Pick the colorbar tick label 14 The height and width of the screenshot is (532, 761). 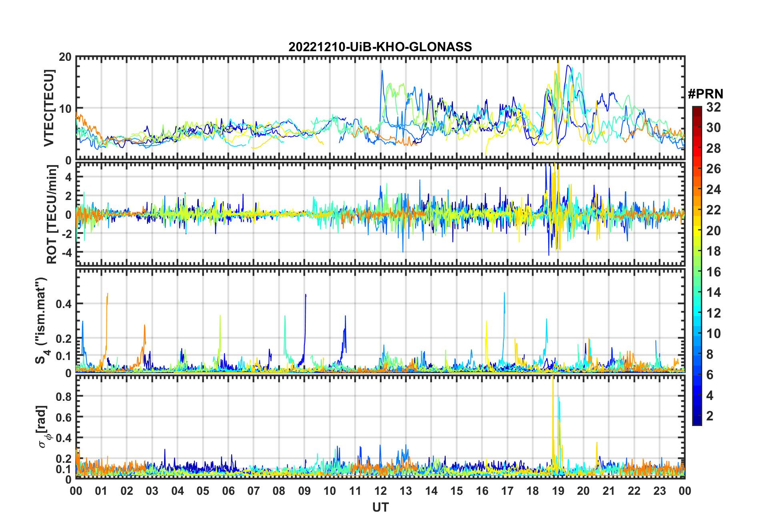[x=713, y=292]
